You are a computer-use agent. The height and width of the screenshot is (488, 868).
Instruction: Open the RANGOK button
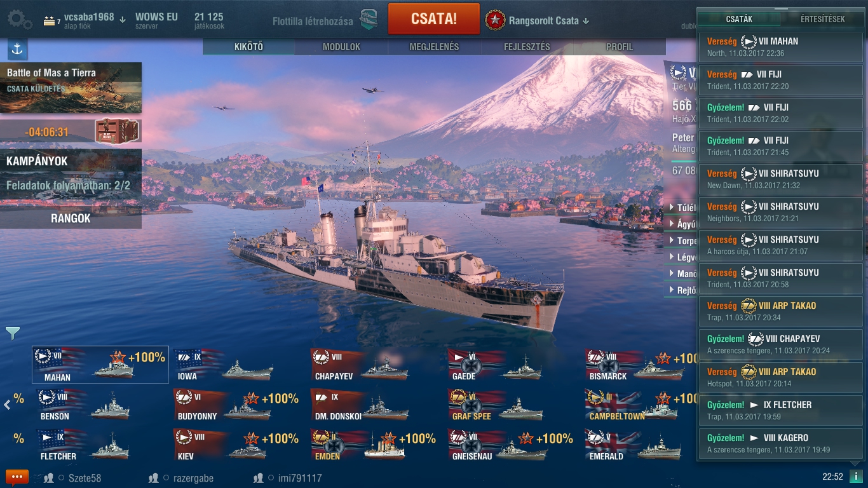71,218
